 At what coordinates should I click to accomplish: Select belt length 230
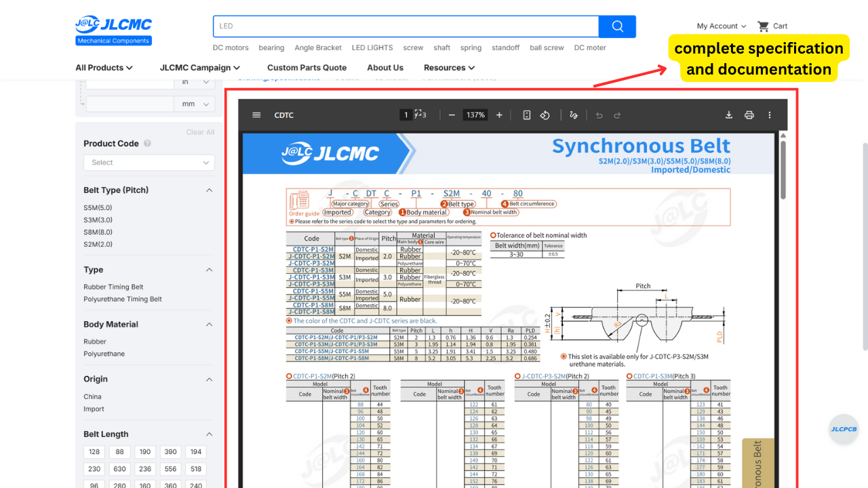coord(94,469)
